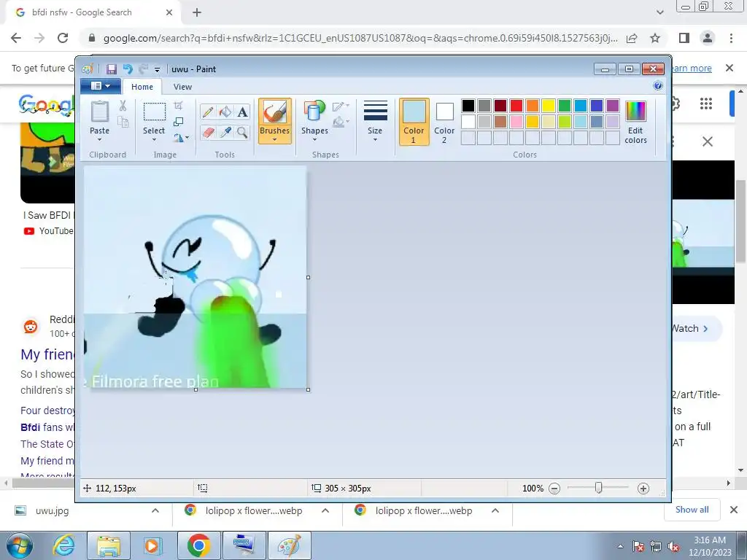The height and width of the screenshot is (560, 747).
Task: Switch to the View ribbon tab
Action: 182,87
